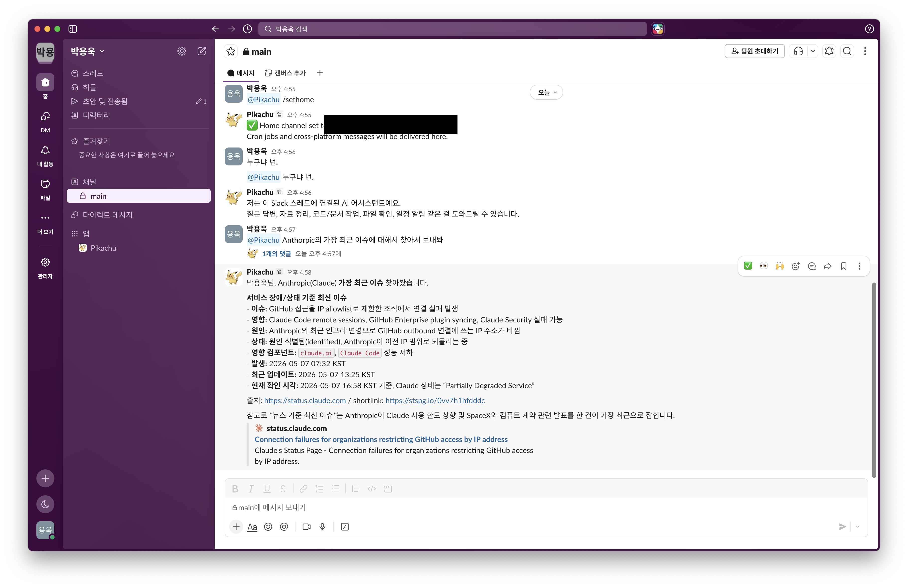The image size is (908, 588).
Task: Open user profile avatar at rail bottom
Action: tap(45, 530)
